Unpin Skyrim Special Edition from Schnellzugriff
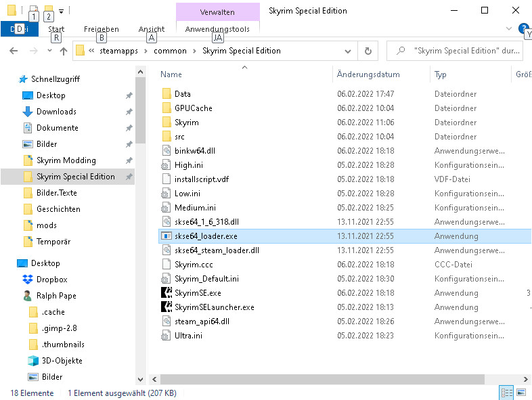 129,177
